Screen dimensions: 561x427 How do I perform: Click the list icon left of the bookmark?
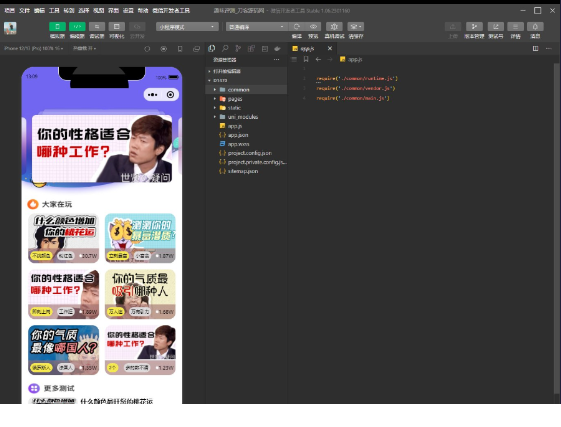(294, 59)
